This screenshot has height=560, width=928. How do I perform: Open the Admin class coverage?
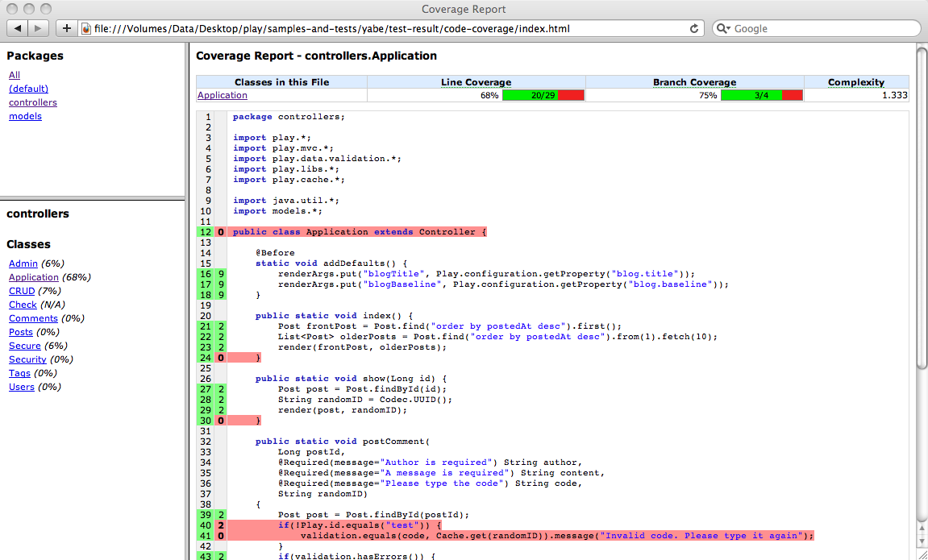click(x=23, y=263)
